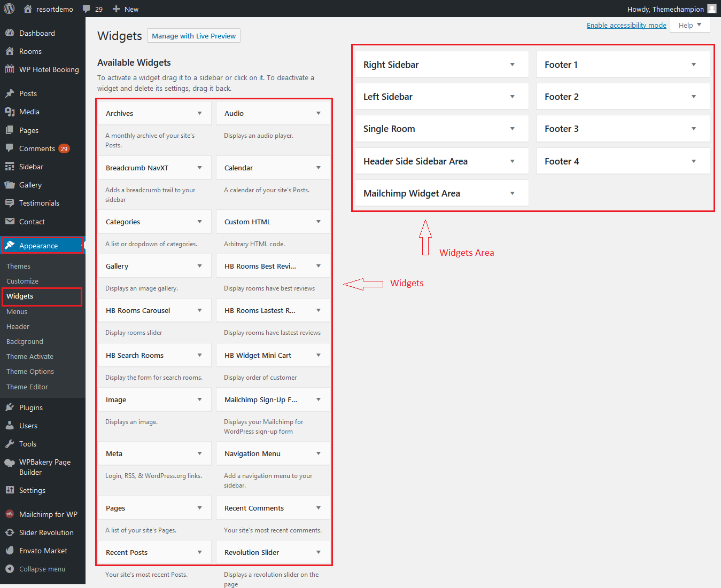
Task: Open the Custom HTML widget dropdown arrow
Action: coord(319,222)
